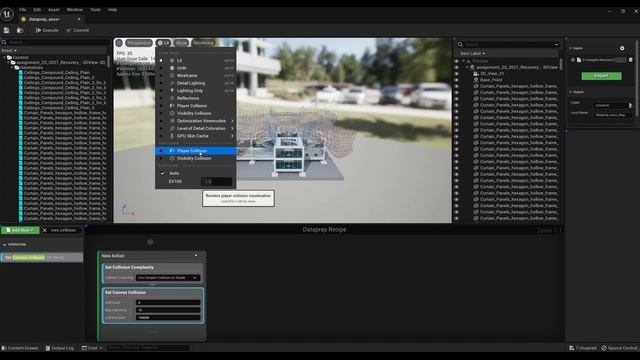The image size is (640, 360).
Task: Collapse the Content folder in asset tree
Action: [x=5, y=58]
